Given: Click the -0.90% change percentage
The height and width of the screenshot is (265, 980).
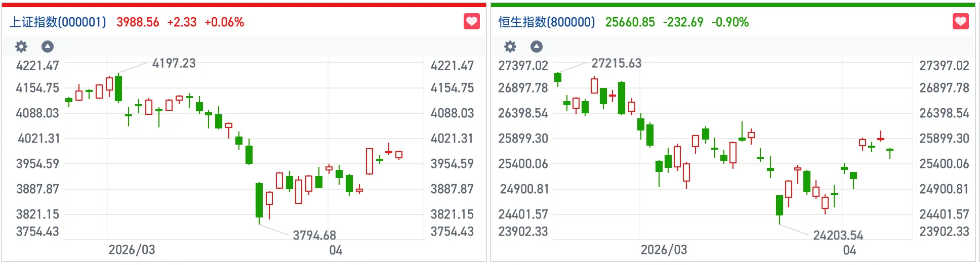Looking at the screenshot, I should 730,22.
